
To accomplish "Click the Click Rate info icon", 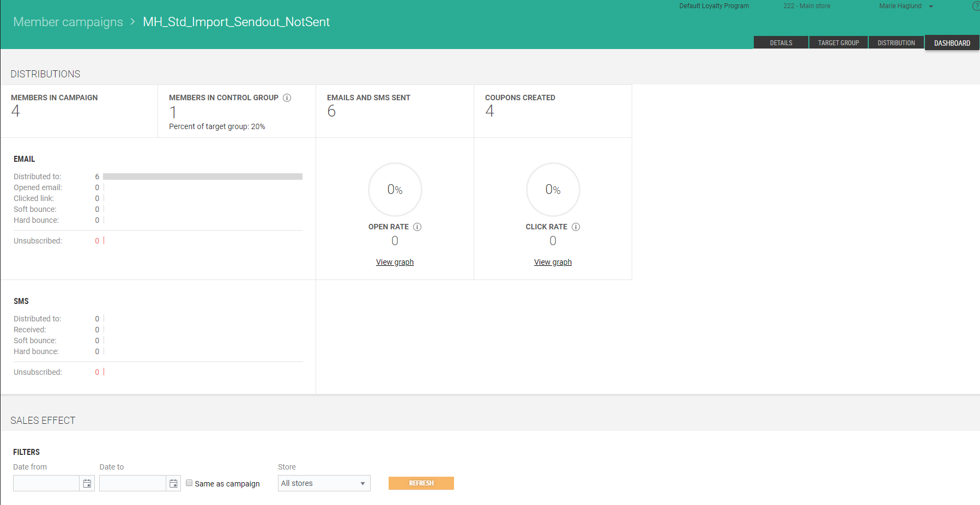I will point(576,227).
